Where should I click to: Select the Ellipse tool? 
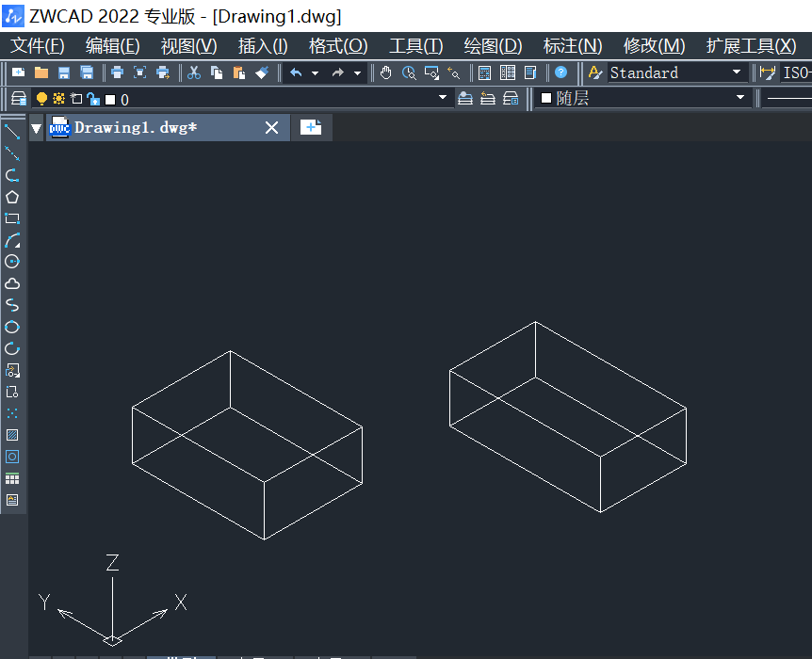click(x=12, y=327)
